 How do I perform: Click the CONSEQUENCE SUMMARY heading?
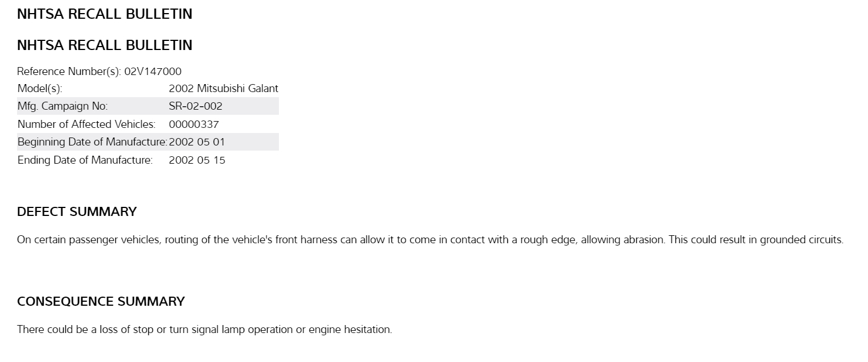(101, 302)
